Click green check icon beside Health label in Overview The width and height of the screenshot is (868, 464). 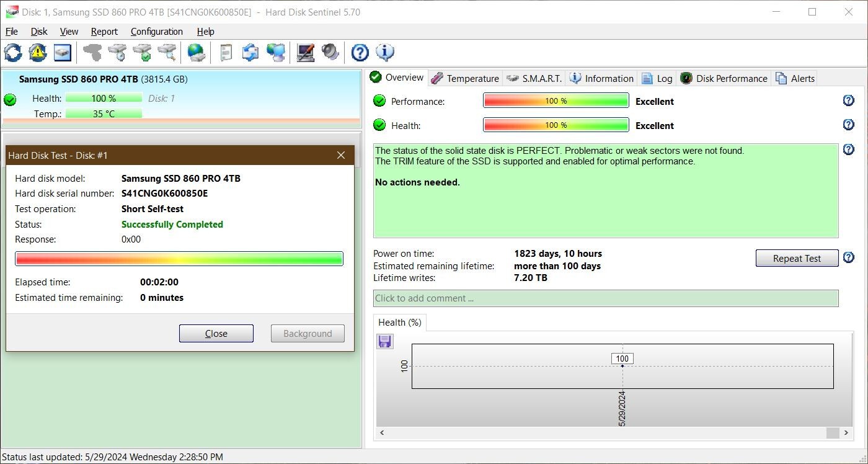(379, 125)
